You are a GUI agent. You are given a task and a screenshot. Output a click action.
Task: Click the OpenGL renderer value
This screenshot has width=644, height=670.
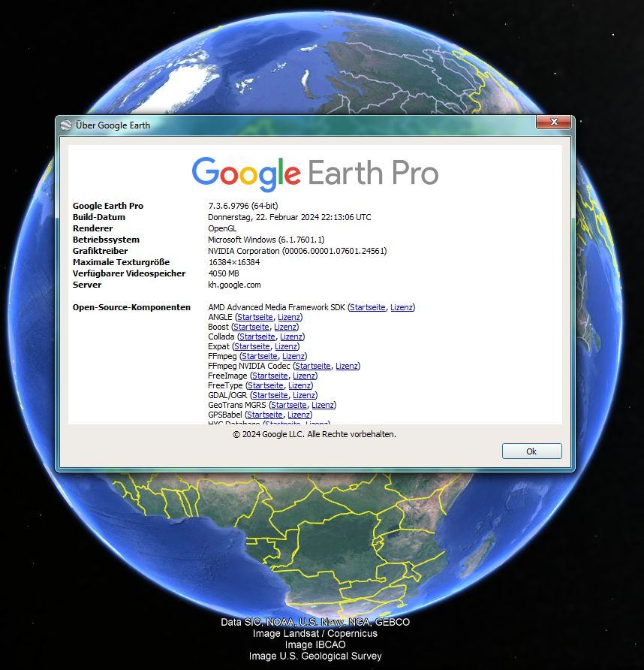(222, 228)
